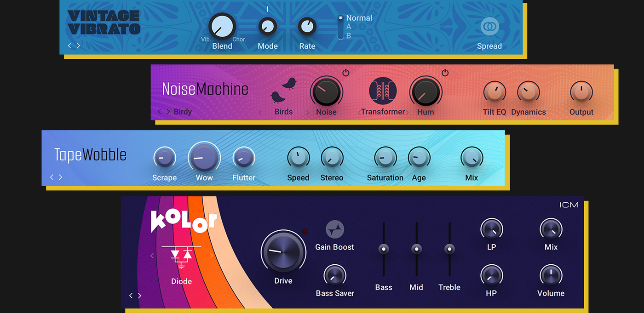Click the Flutter knob in TapeWobble
This screenshot has width=644, height=313.
tap(243, 158)
